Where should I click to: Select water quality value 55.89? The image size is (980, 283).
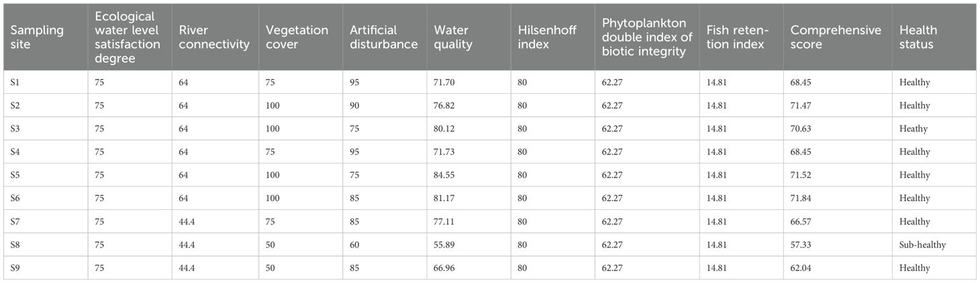(x=444, y=245)
